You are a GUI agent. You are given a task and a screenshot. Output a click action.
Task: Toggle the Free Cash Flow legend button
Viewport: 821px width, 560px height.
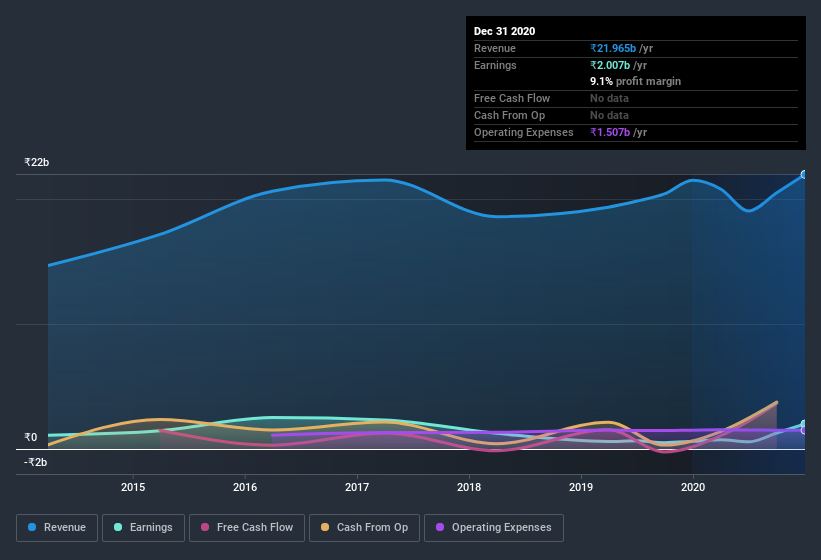247,528
